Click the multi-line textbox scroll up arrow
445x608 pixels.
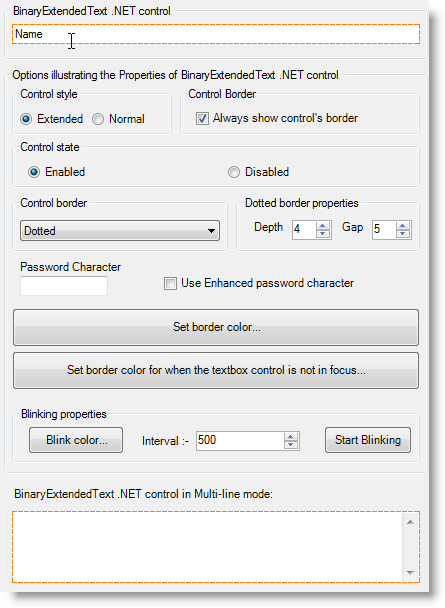click(411, 522)
